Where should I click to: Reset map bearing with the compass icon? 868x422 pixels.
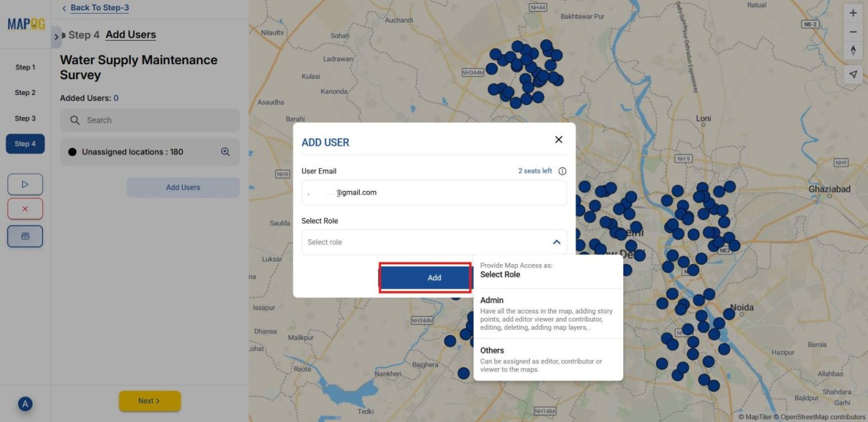pyautogui.click(x=853, y=50)
